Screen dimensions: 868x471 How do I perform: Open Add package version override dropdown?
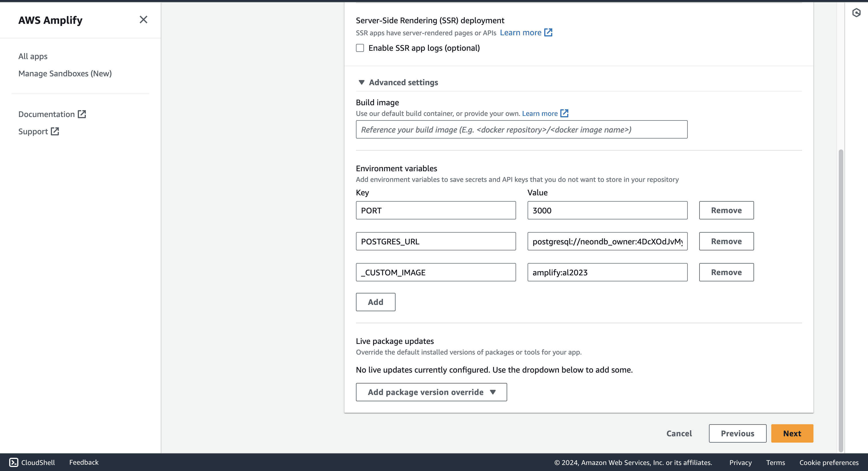[x=431, y=392]
